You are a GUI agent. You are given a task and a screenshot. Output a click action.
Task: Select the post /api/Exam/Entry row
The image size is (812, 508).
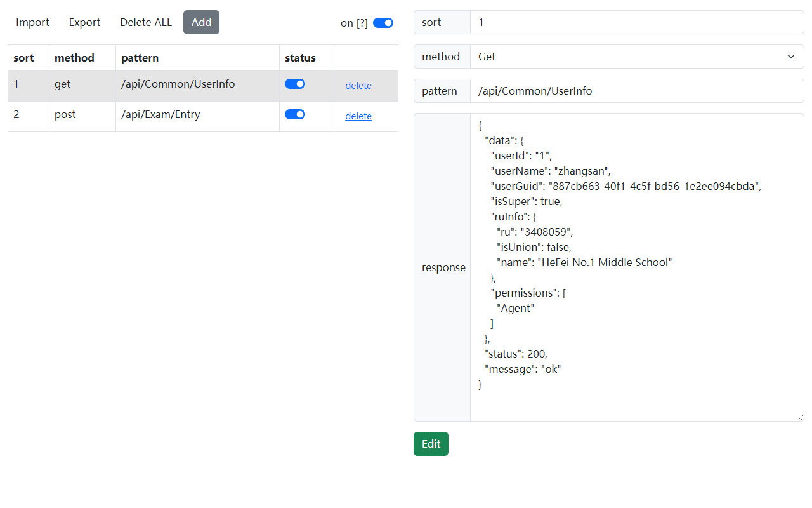tap(178, 116)
